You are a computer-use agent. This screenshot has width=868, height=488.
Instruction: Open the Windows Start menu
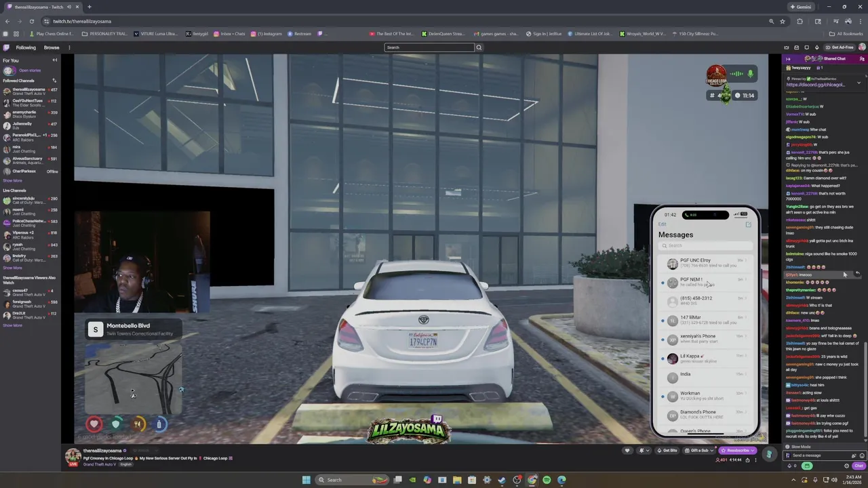[x=306, y=480]
